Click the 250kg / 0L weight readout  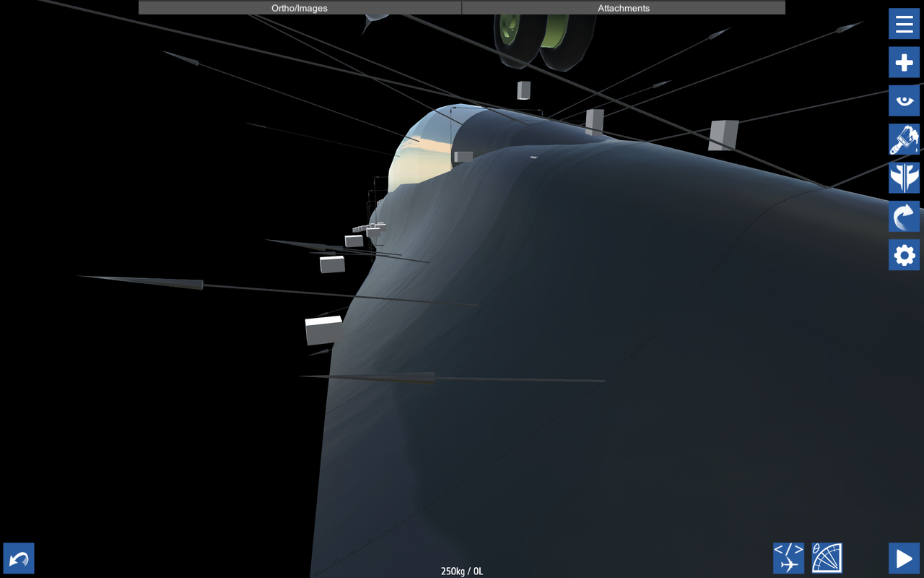(462, 571)
